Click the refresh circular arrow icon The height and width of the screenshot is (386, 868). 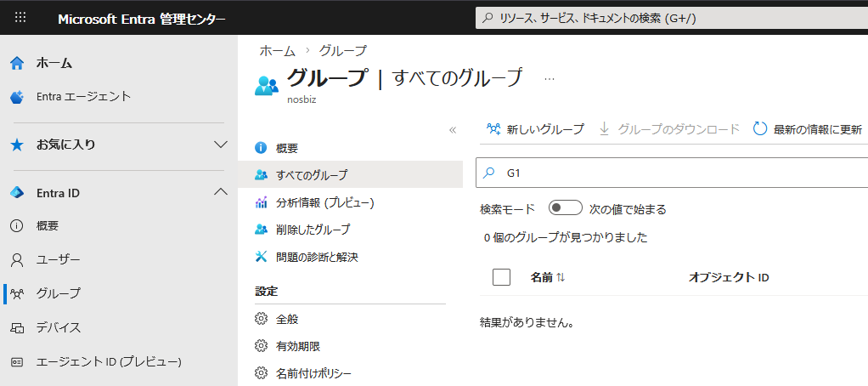(x=760, y=129)
